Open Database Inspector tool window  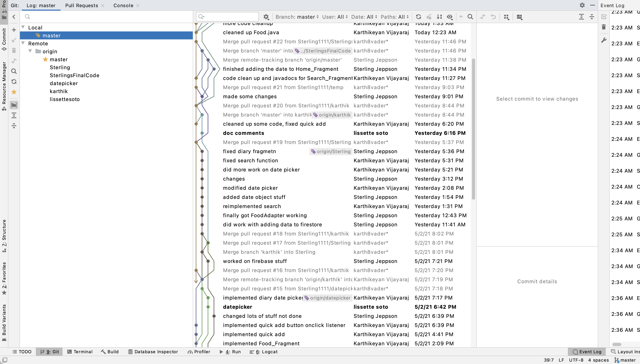coord(153,351)
